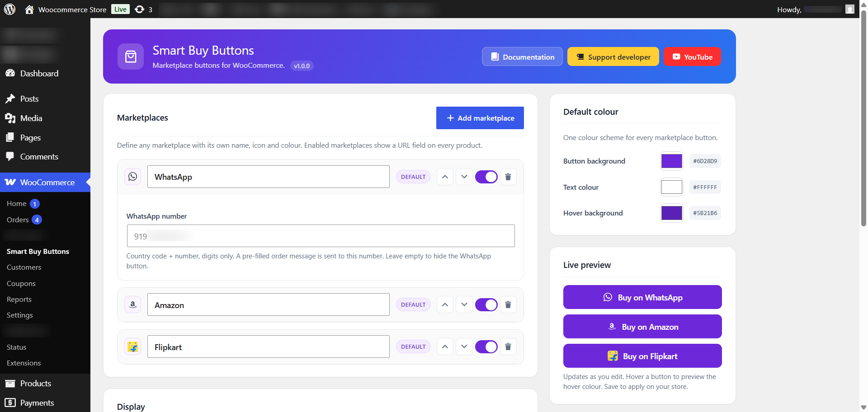
Task: Open the Posts menu item
Action: tap(45, 98)
